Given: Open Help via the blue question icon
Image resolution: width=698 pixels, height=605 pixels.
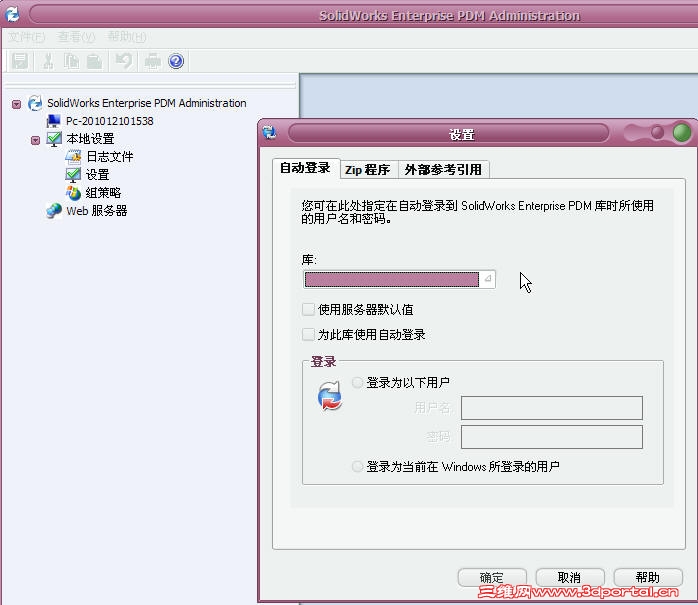Looking at the screenshot, I should coord(176,61).
